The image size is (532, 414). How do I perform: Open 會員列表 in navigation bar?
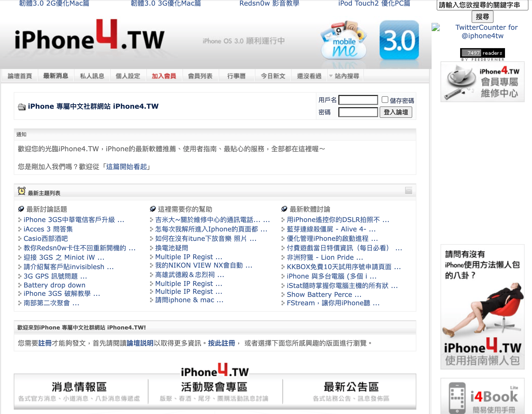[200, 76]
